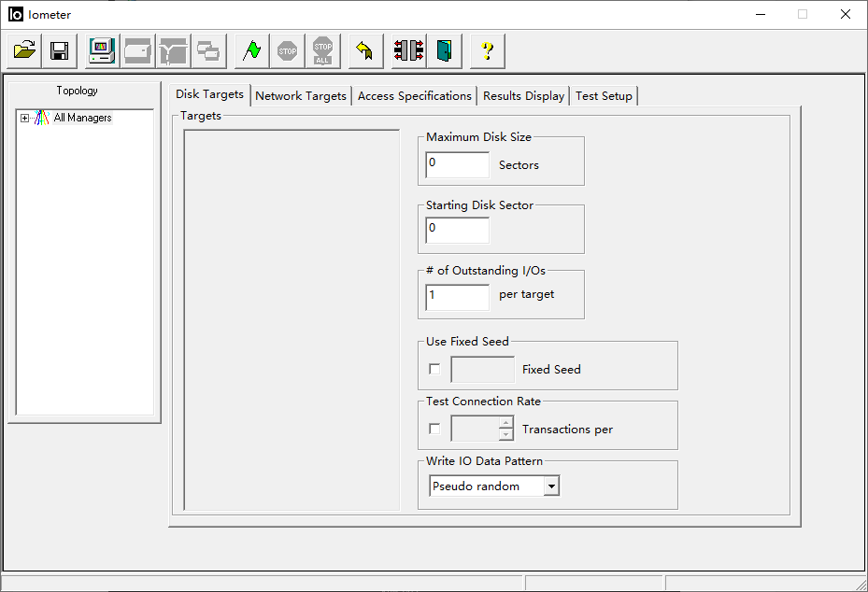Click the All Managers colorful tree icon
This screenshot has width=868, height=592.
pyautogui.click(x=41, y=118)
